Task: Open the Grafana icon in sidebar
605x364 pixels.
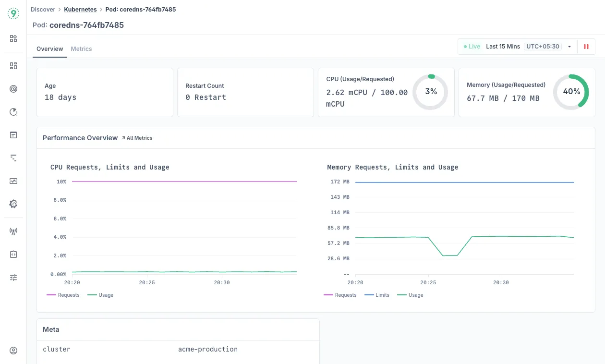Action: (x=13, y=204)
